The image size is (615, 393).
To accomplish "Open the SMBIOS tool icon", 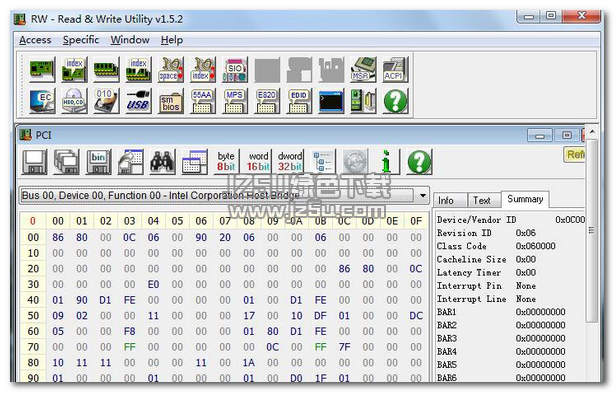I will pos(171,101).
